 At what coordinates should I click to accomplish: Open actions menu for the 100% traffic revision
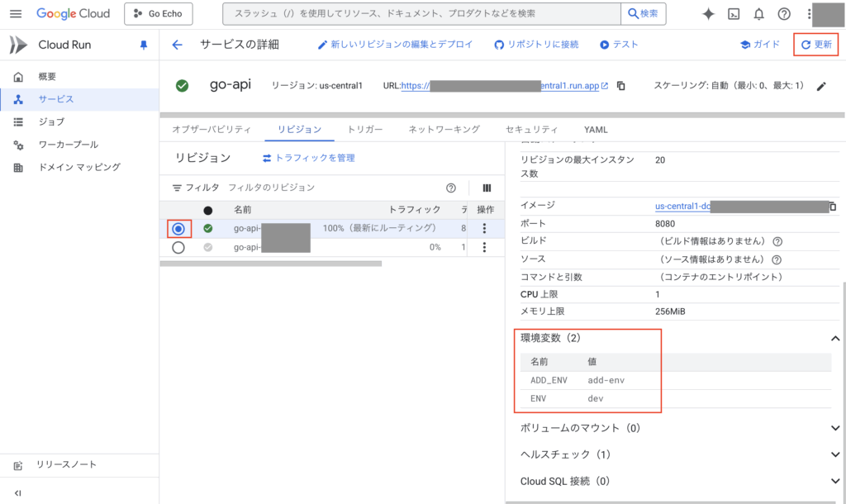tap(485, 228)
